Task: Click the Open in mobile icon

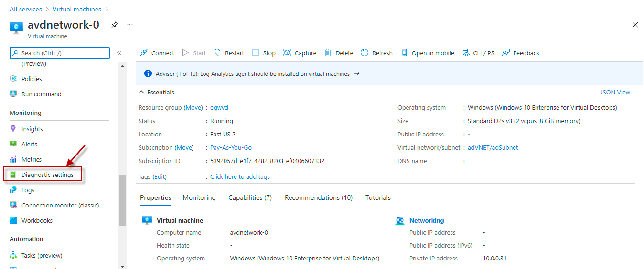Action: (404, 53)
